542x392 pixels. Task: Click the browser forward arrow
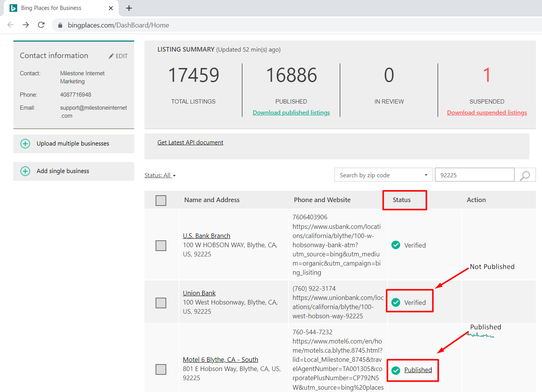[26, 25]
